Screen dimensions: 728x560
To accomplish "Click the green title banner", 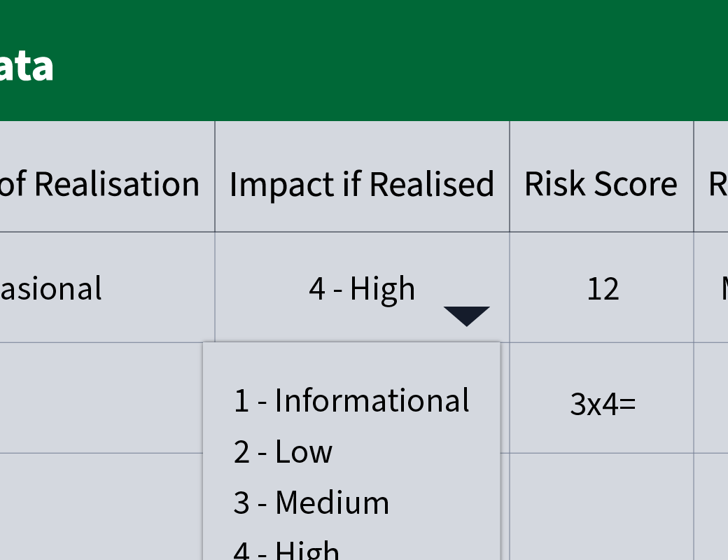I will click(364, 60).
